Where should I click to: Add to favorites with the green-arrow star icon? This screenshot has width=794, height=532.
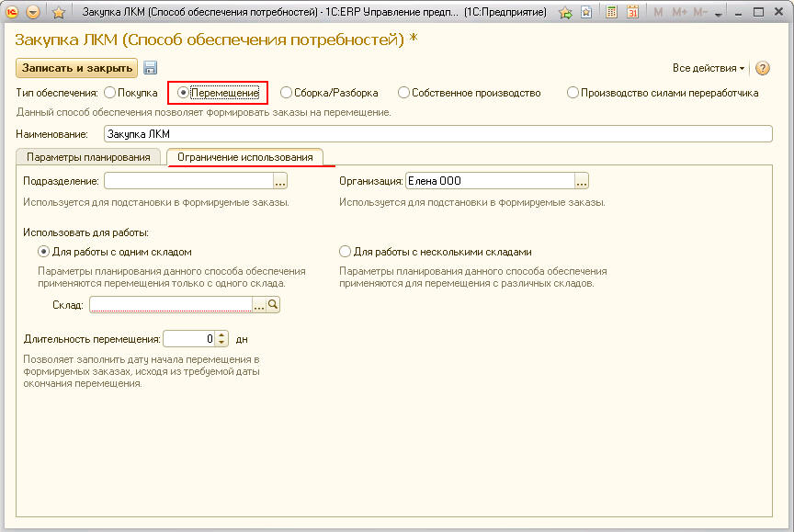point(565,12)
